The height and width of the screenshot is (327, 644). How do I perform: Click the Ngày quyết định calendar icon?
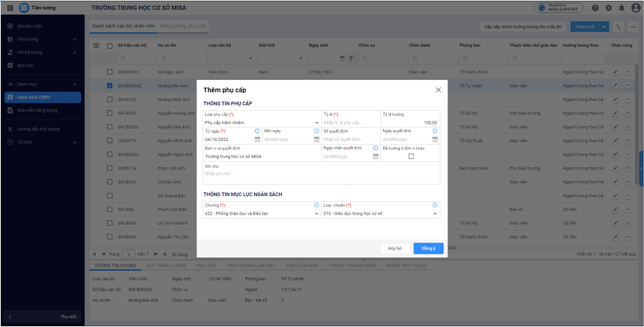(x=435, y=140)
